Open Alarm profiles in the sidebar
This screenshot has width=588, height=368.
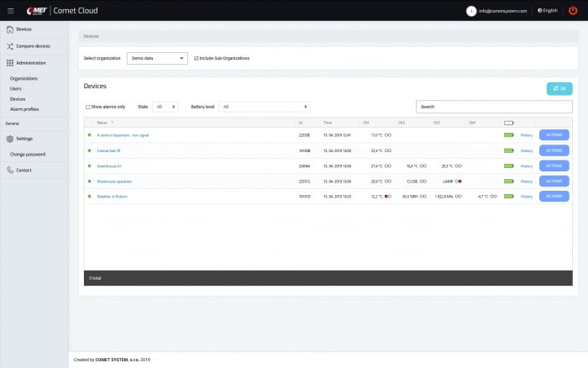(24, 108)
